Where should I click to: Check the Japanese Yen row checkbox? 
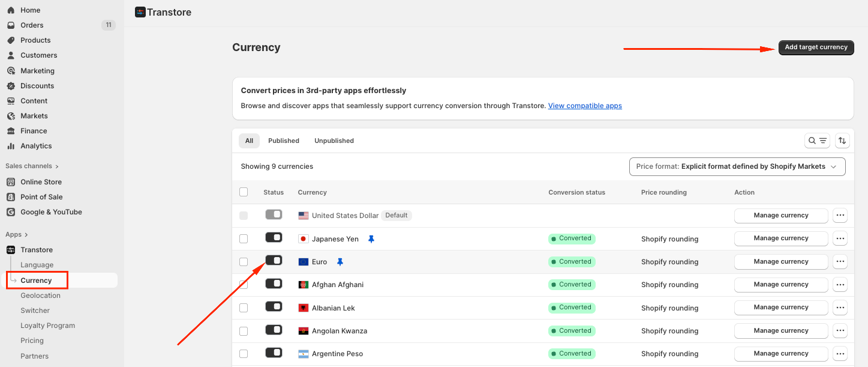point(244,239)
